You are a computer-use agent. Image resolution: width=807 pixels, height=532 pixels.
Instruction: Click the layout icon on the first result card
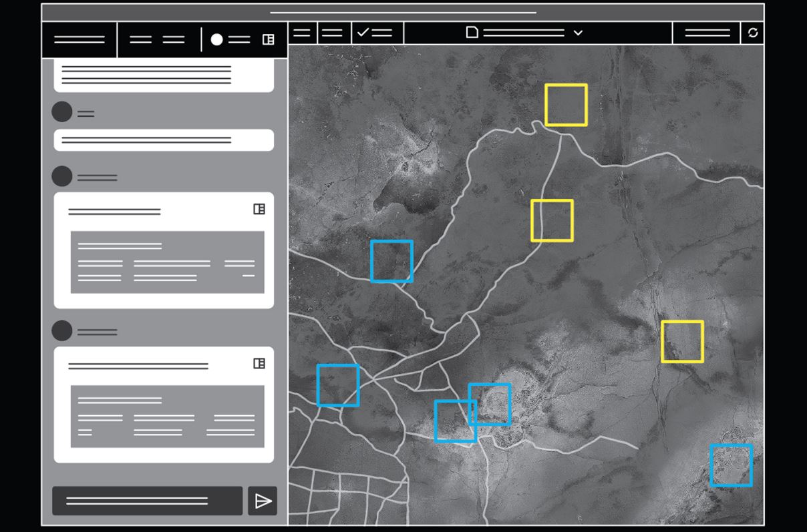259,209
